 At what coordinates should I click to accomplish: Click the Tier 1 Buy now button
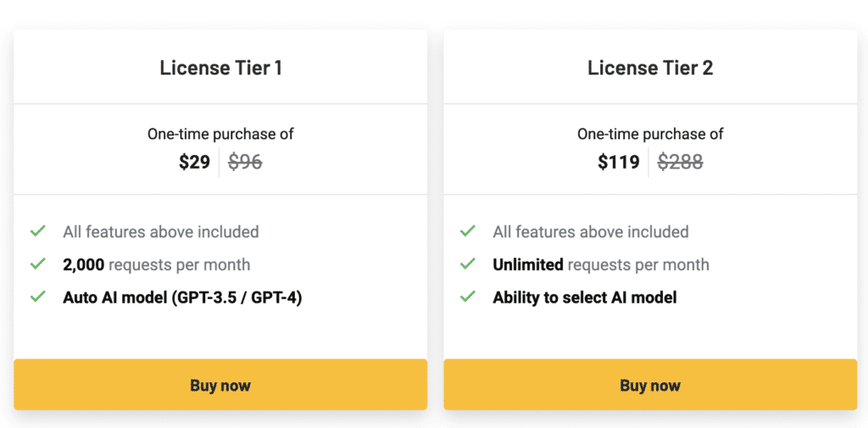coord(220,386)
